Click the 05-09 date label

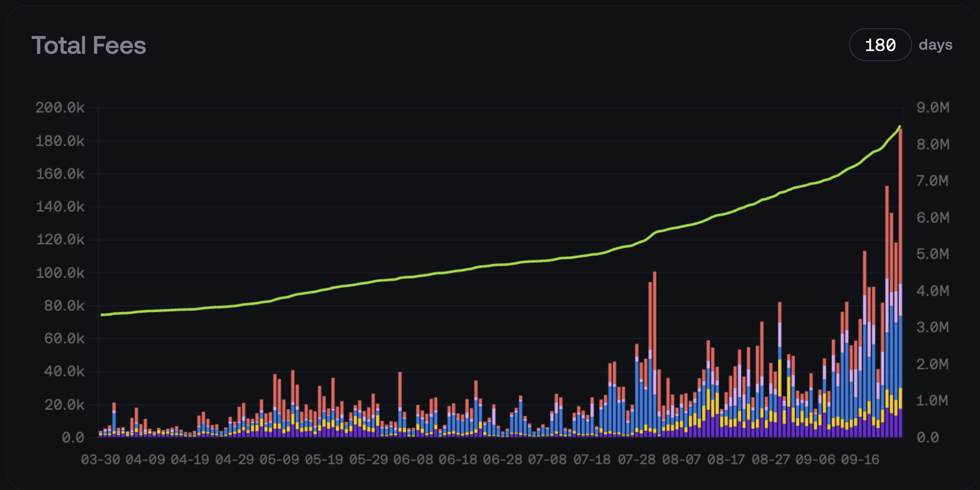(279, 460)
